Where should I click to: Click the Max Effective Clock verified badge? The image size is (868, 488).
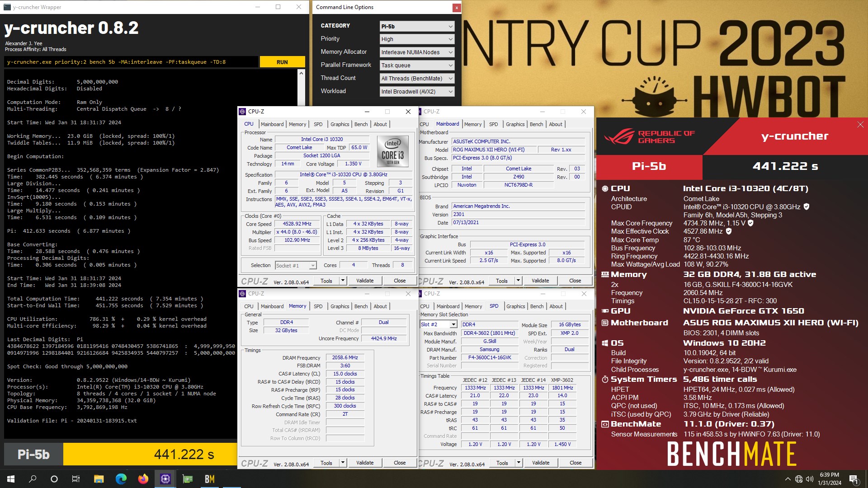click(x=728, y=231)
